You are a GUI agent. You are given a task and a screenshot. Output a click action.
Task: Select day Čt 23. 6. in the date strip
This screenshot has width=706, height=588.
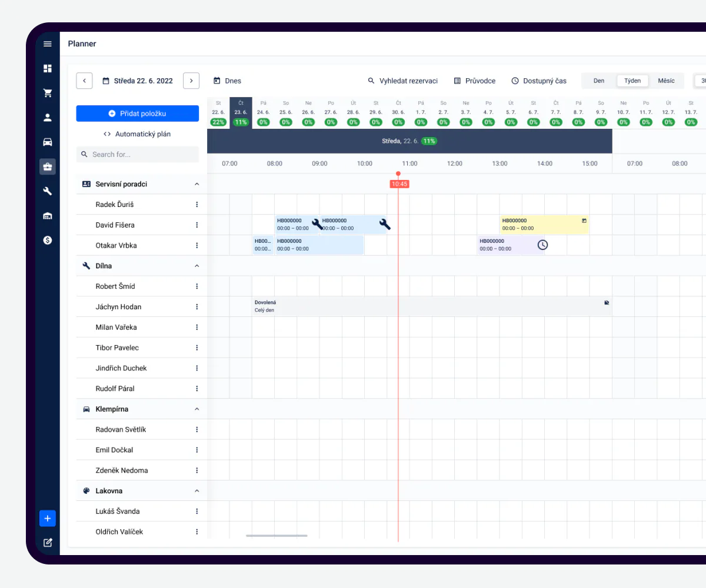pyautogui.click(x=241, y=112)
